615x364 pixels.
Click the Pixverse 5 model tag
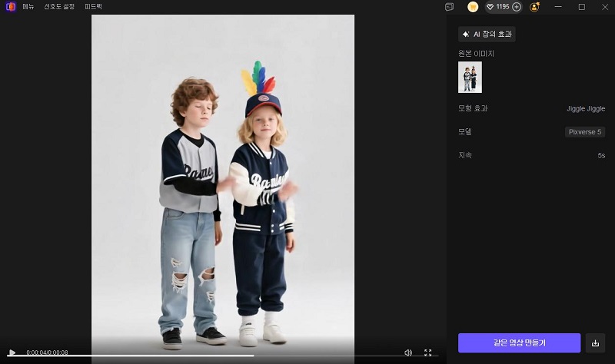click(x=585, y=132)
